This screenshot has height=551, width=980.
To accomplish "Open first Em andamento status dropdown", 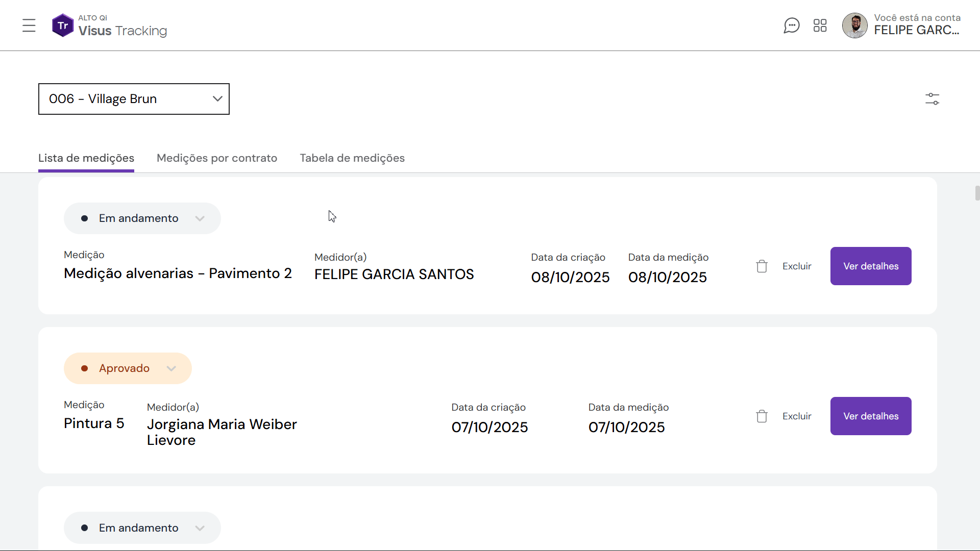I will tap(142, 218).
